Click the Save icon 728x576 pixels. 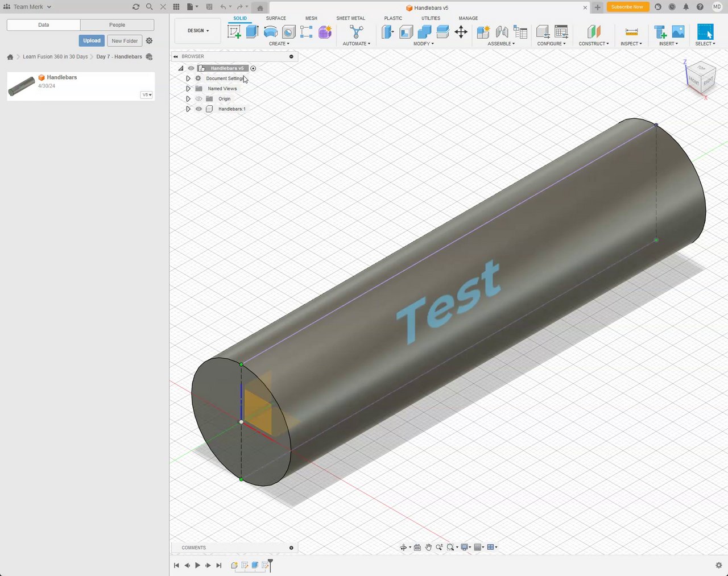[x=209, y=7]
